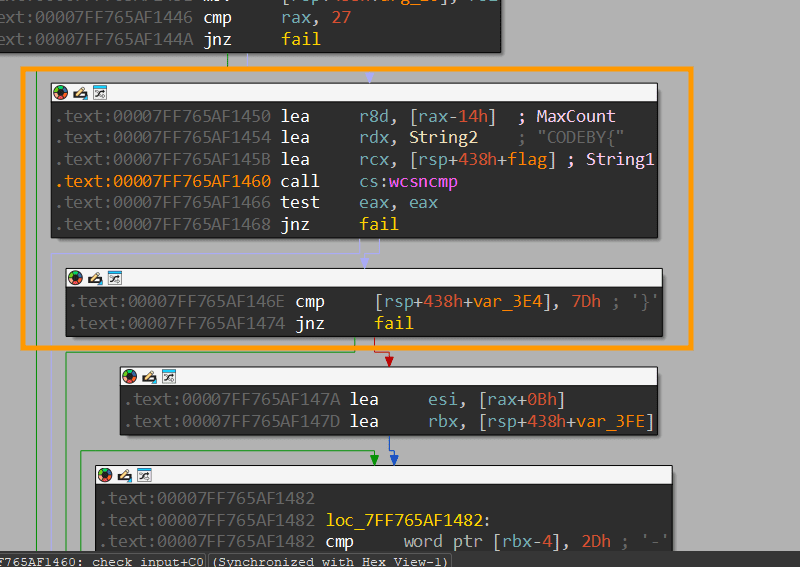Click the pencil icon on the loc_7FF765AF1482 block
Image resolution: width=800 pixels, height=567 pixels.
(126, 474)
